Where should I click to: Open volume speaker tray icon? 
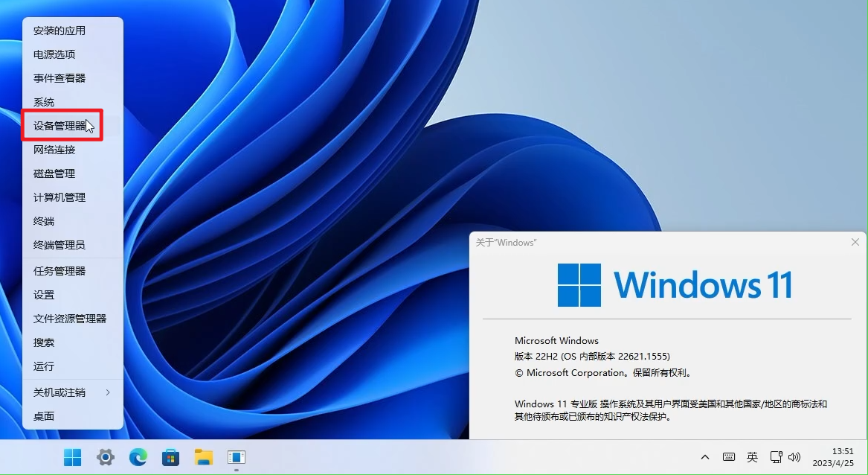pyautogui.click(x=794, y=457)
